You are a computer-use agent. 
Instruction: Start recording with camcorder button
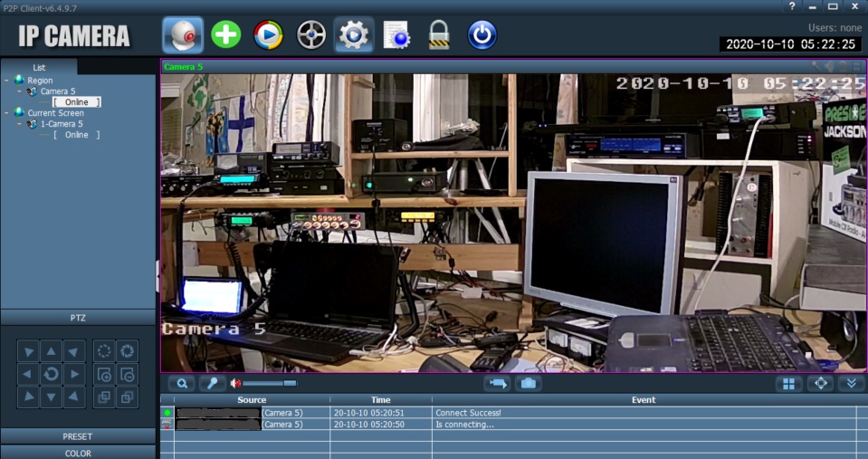[x=497, y=383]
